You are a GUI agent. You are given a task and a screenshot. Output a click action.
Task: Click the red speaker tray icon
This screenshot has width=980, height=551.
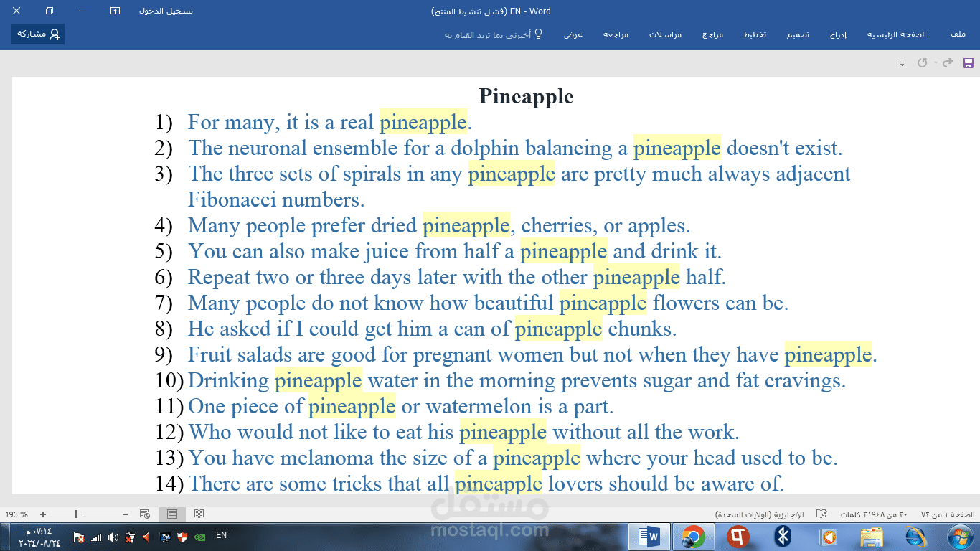tap(147, 537)
